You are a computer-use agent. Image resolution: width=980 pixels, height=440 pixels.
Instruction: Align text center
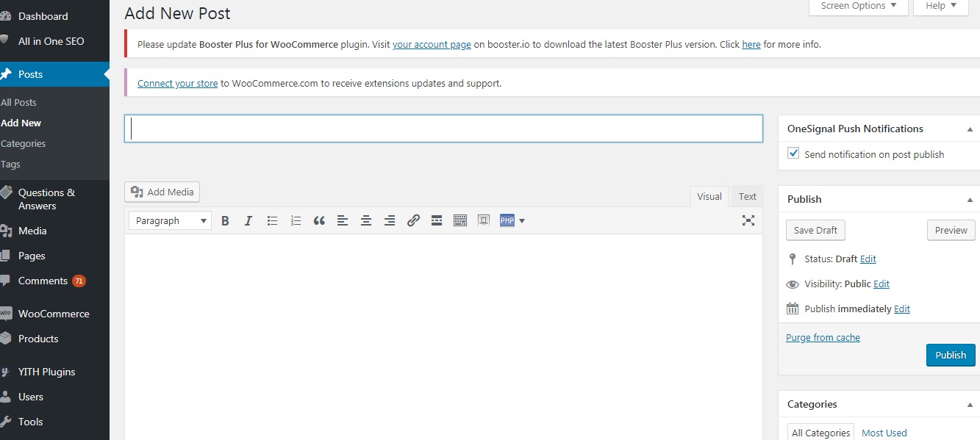click(x=366, y=220)
